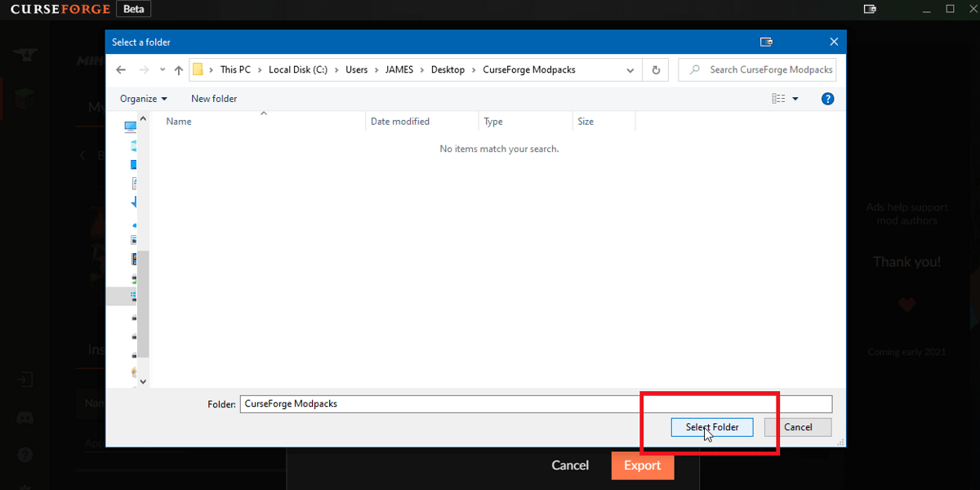
Task: Click the search magnifier icon
Action: (x=695, y=70)
